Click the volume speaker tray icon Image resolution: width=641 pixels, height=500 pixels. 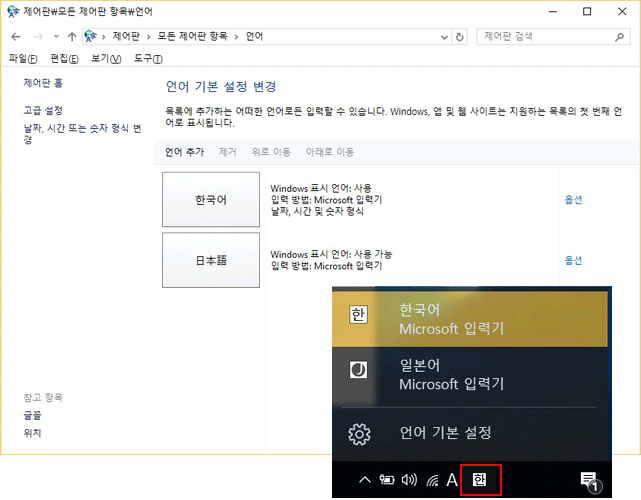[409, 480]
